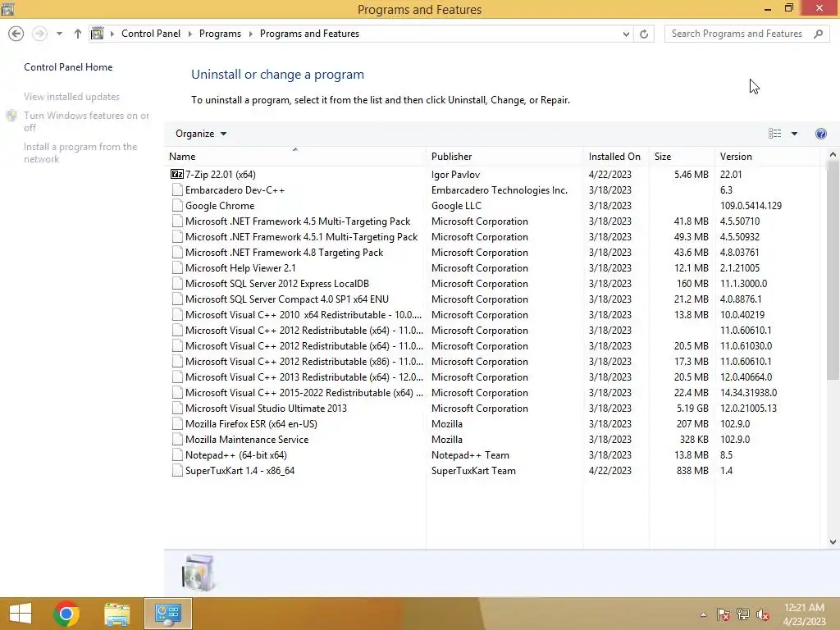
Task: Open Control Panel Home link
Action: click(x=68, y=67)
